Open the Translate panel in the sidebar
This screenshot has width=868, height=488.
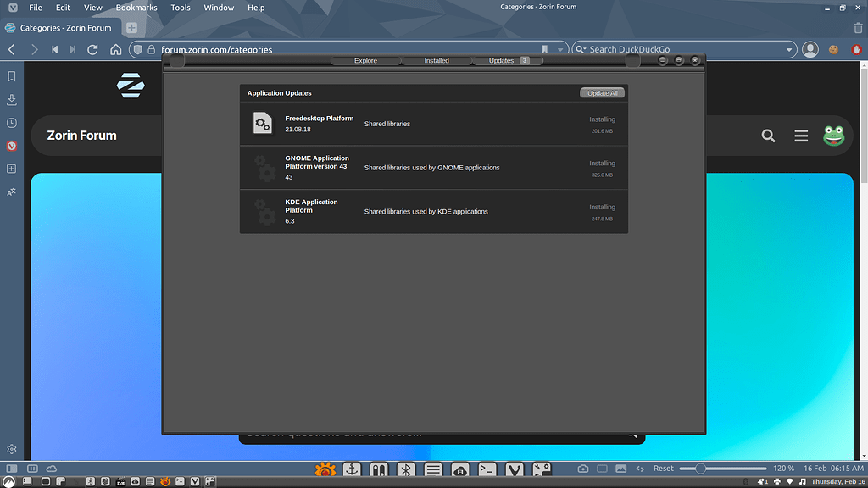click(x=12, y=192)
